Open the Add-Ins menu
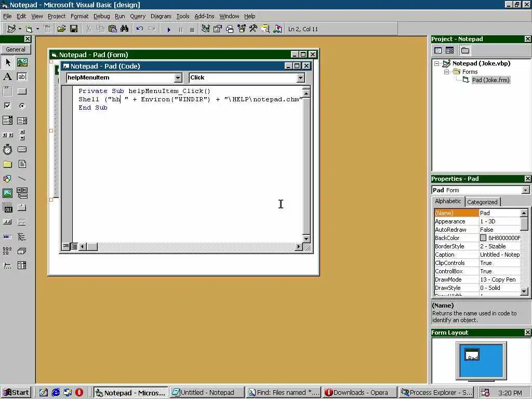 click(204, 16)
